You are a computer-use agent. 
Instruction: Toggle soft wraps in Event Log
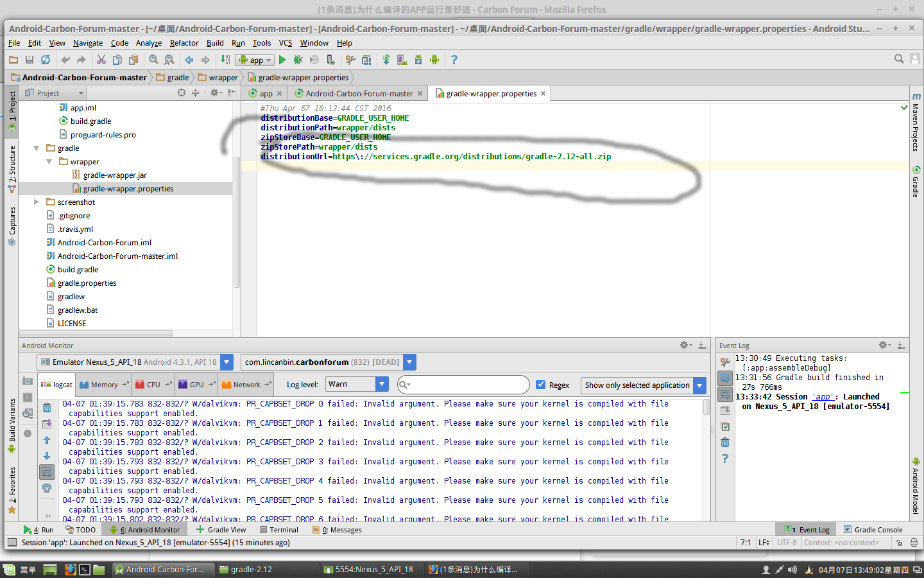click(x=725, y=394)
